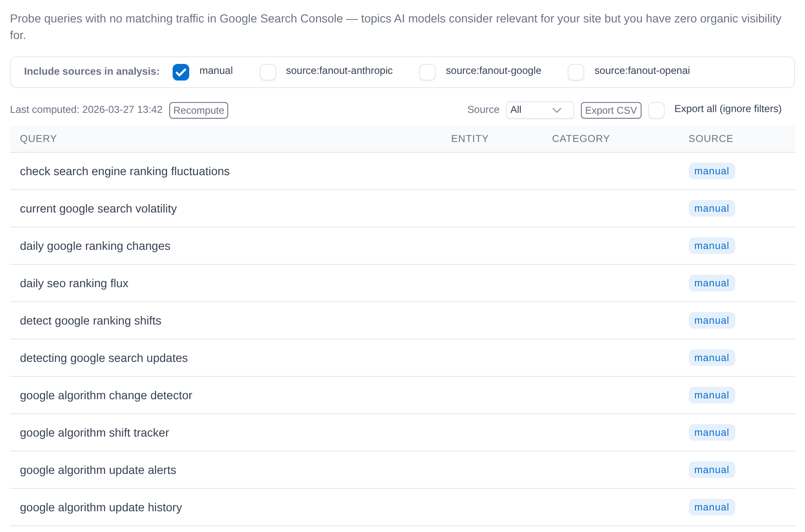The image size is (805, 532).
Task: Select the 'check search engine ranking fluctuations' row
Action: pos(402,171)
